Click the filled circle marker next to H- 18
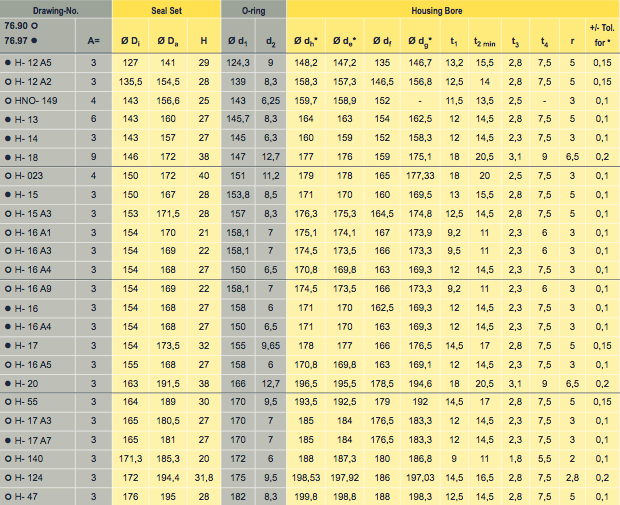Screen dimensions: 620x505 coord(8,157)
